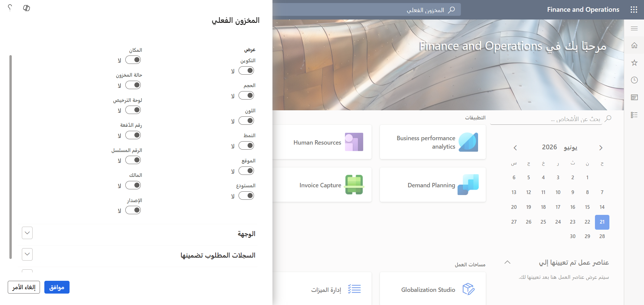
Task: Open Workspaces icon in the sidebar
Action: (x=634, y=98)
